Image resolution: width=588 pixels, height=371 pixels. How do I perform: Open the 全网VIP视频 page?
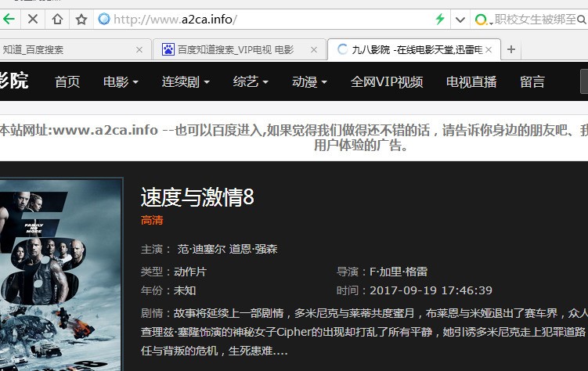tap(387, 81)
